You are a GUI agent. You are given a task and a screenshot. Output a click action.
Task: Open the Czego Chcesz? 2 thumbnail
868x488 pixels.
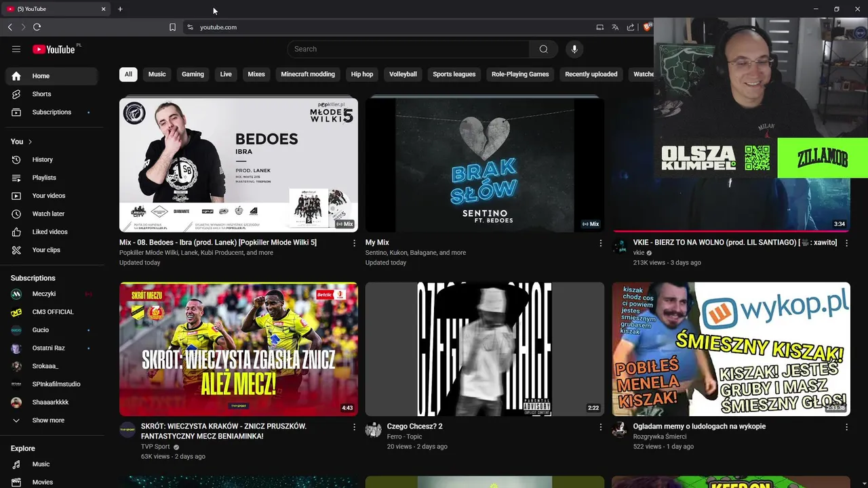coord(485,349)
